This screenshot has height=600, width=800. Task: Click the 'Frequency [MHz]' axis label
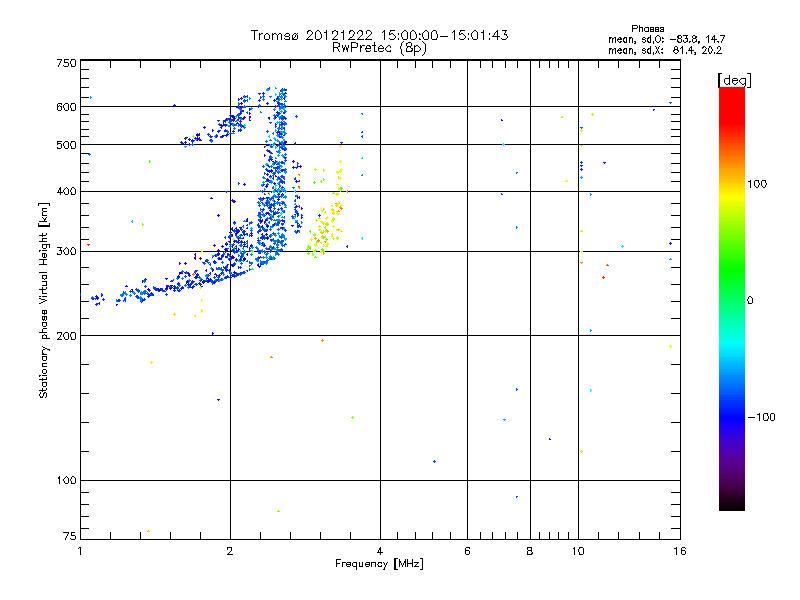coord(379,564)
